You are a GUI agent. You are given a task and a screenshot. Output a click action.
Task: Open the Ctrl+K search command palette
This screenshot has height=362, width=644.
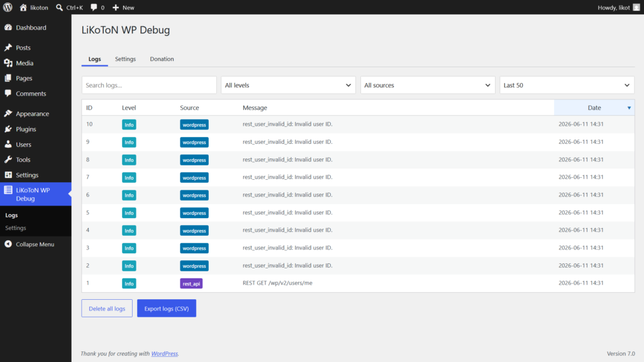(x=69, y=8)
